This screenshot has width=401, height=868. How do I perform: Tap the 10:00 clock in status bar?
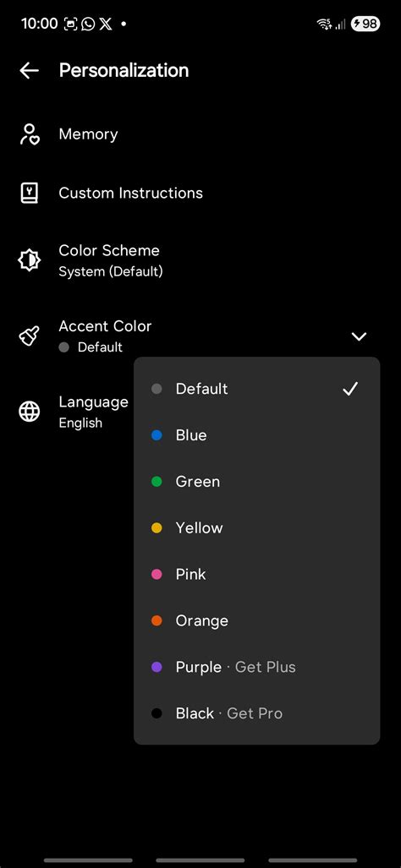tap(39, 24)
